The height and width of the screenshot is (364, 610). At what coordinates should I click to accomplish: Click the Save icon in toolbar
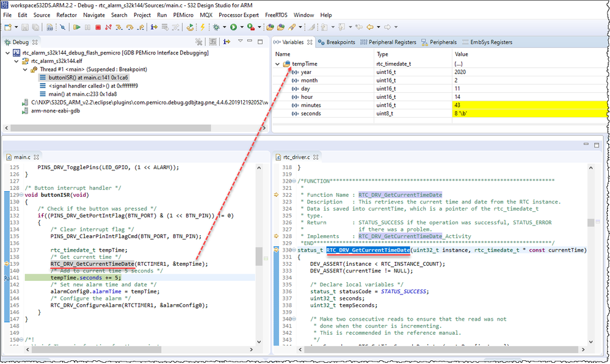[x=26, y=27]
